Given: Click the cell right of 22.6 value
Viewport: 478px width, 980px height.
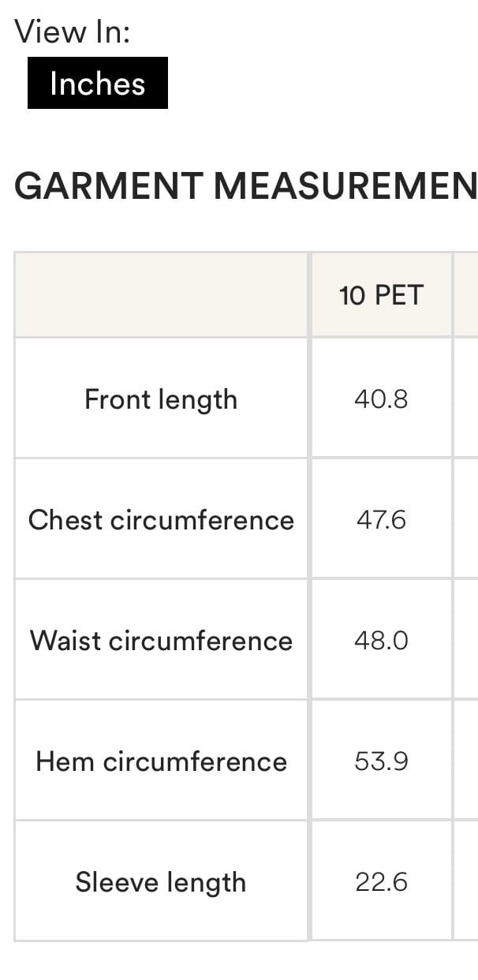Looking at the screenshot, I should (x=466, y=882).
